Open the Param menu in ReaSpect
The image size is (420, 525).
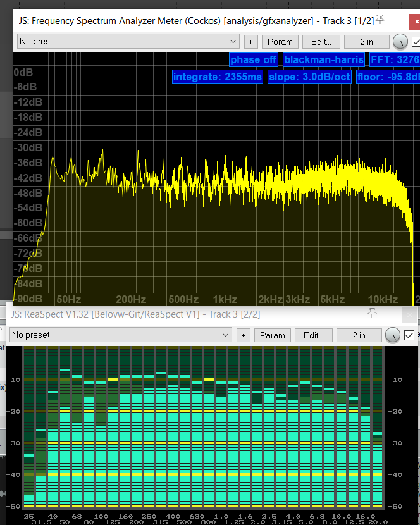coord(272,335)
